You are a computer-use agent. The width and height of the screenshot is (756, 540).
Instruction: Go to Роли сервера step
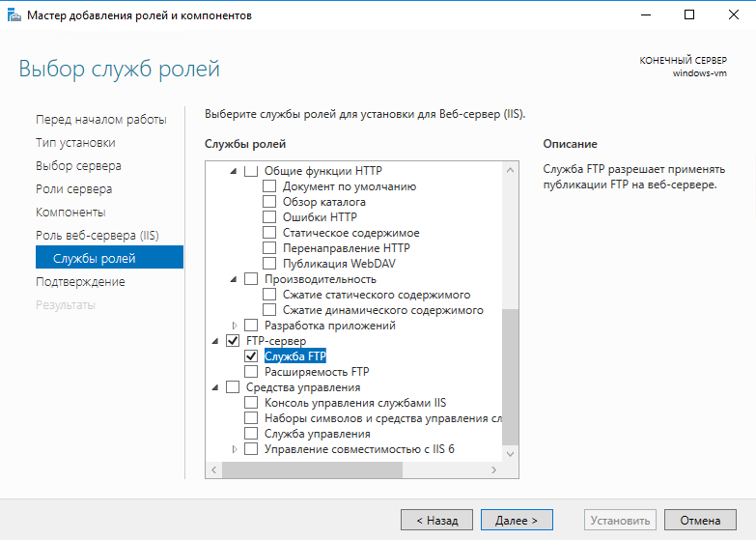coord(73,189)
